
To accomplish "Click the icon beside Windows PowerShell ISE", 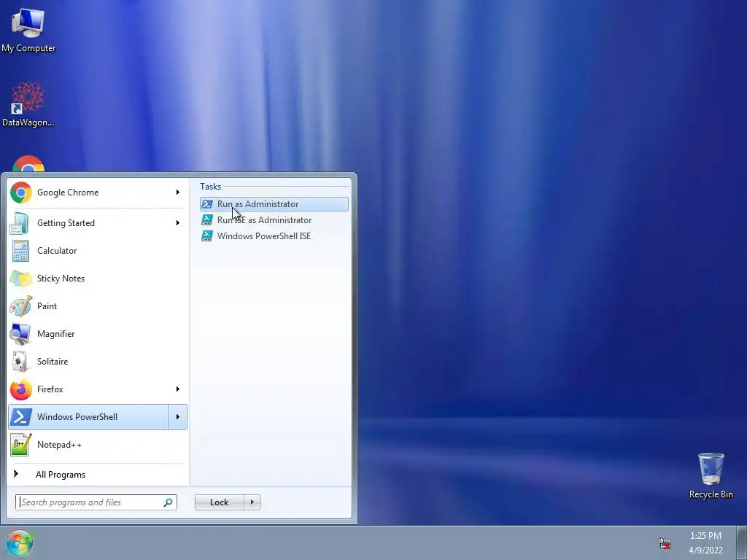I will tap(206, 236).
